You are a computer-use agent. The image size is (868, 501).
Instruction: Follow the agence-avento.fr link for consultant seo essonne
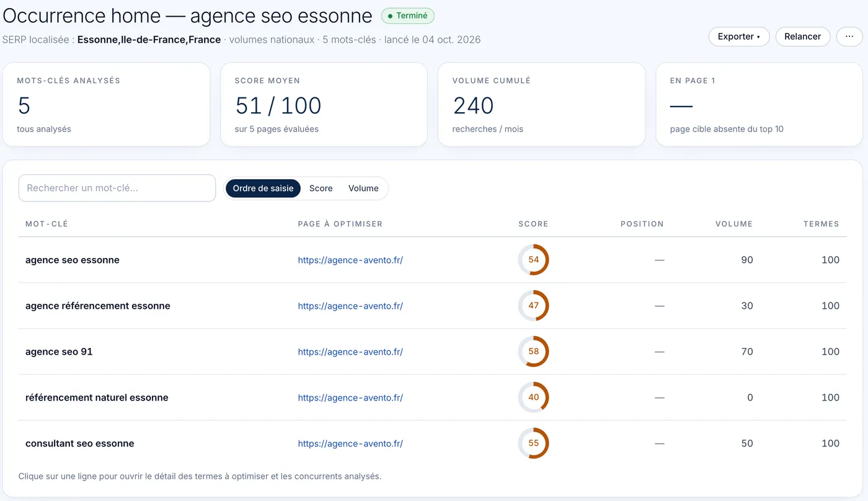pos(350,444)
